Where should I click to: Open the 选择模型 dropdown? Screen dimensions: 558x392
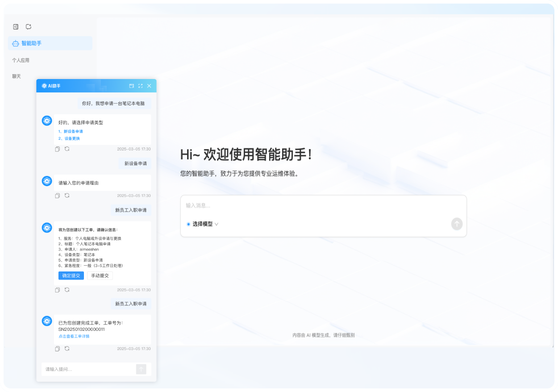click(202, 224)
